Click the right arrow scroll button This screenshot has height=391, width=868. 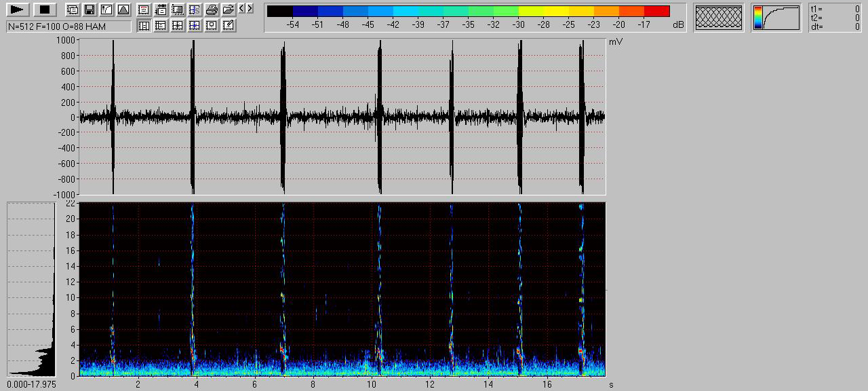coord(250,8)
